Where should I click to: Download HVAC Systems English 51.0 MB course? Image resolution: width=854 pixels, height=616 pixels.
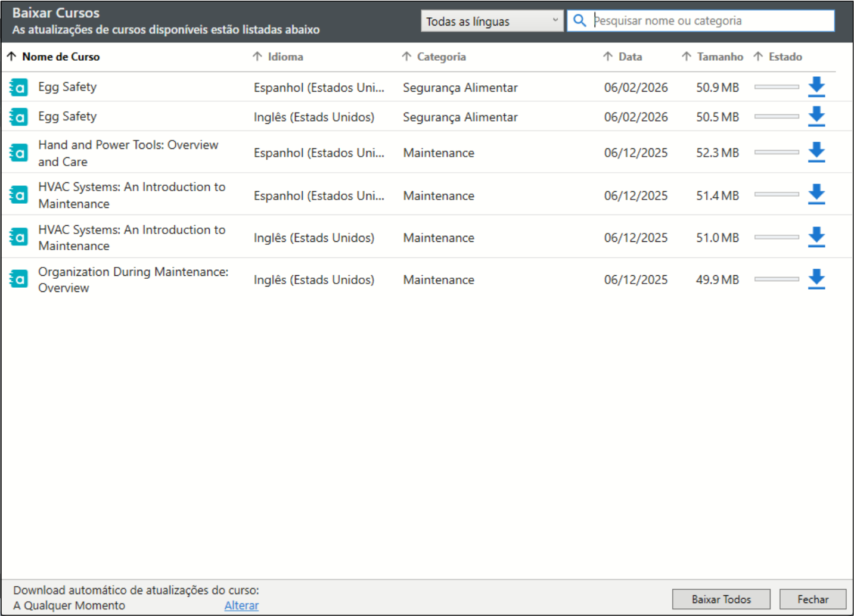point(816,237)
